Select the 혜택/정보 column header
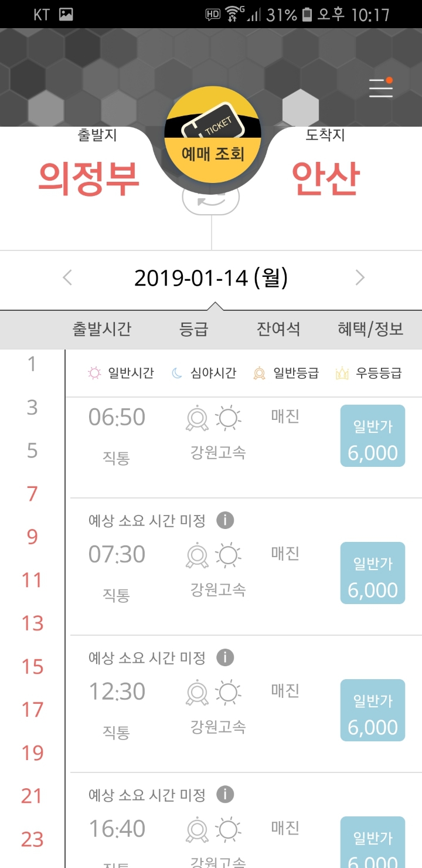 (370, 329)
